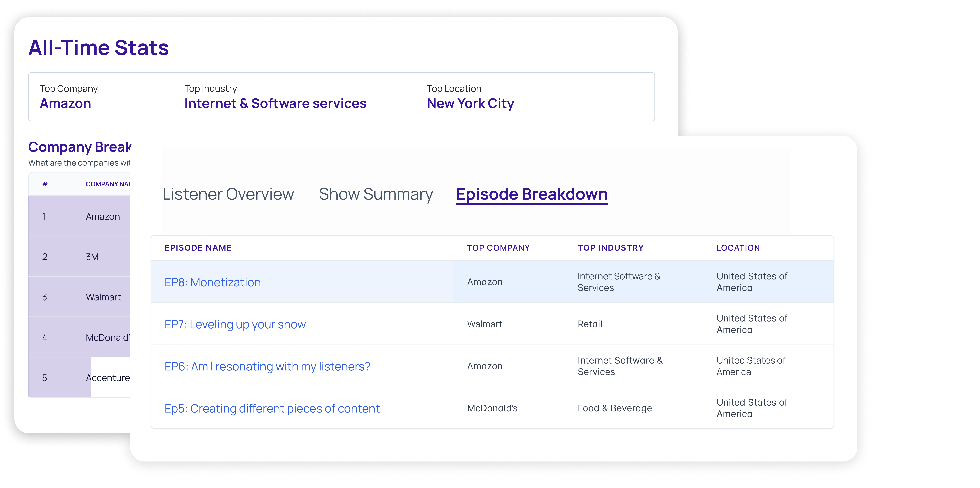
Task: Click the # rank column header
Action: (x=45, y=184)
